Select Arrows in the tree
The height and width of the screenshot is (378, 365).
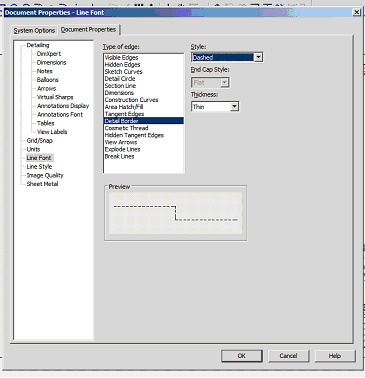click(x=46, y=88)
